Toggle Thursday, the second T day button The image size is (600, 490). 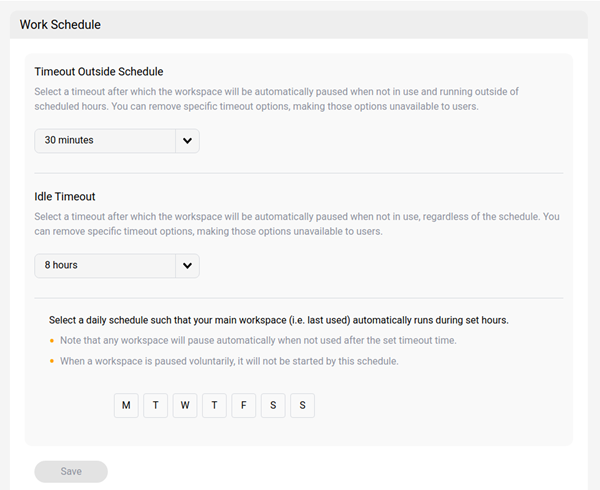pos(214,405)
